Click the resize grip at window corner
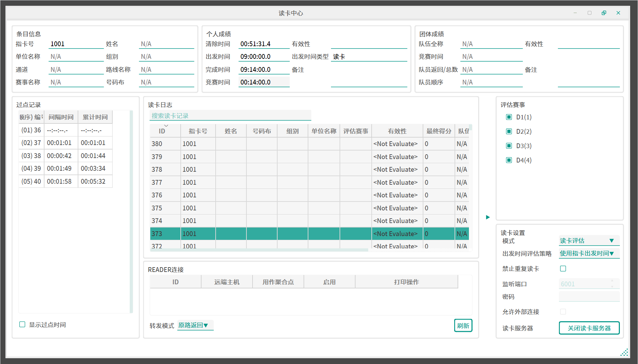 (624, 352)
